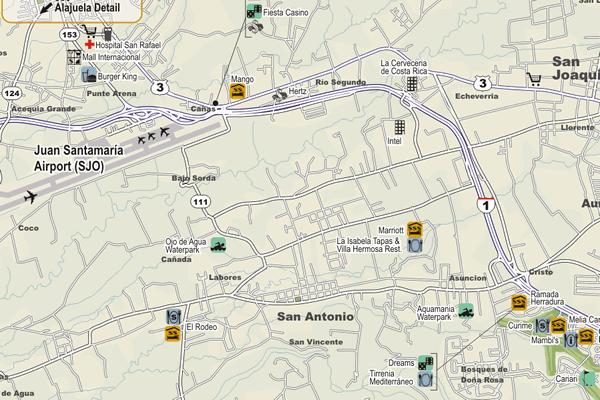Select the Aquamania Waterpark text label
Image resolution: width=600 pixels, height=400 pixels.
click(435, 313)
